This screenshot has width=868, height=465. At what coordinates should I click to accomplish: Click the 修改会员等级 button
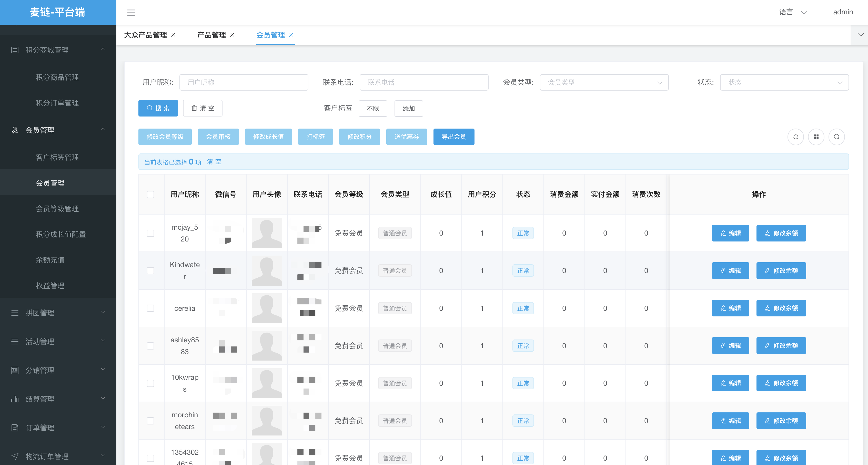tap(165, 137)
